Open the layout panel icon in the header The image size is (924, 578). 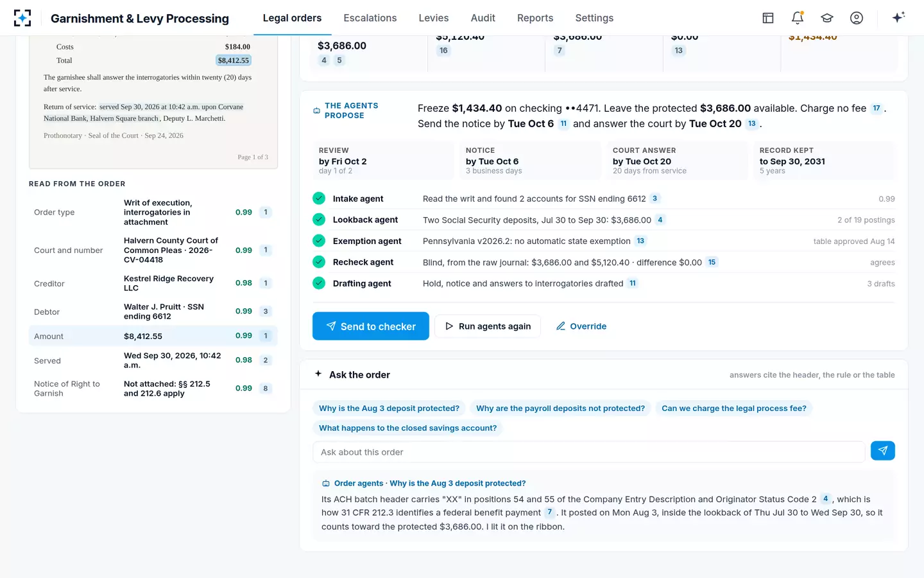click(x=768, y=18)
